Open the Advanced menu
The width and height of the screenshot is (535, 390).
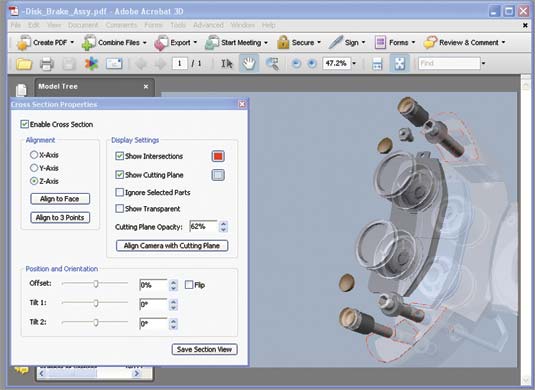(208, 25)
